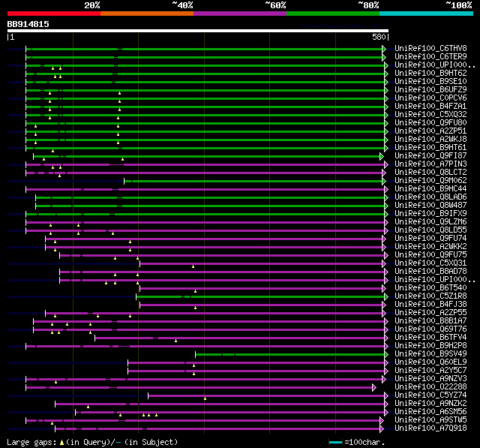
Task: Click hit name UniRef100_A6SM56
Action: point(430,412)
